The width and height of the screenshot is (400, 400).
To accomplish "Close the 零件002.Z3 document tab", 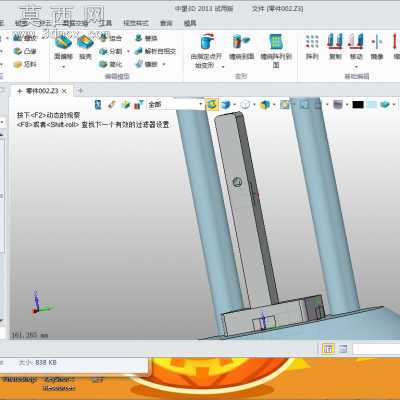I will point(64,91).
